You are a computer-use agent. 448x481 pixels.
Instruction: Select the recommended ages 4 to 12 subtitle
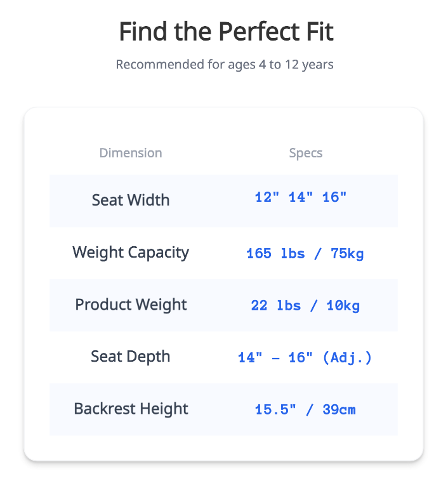225,65
